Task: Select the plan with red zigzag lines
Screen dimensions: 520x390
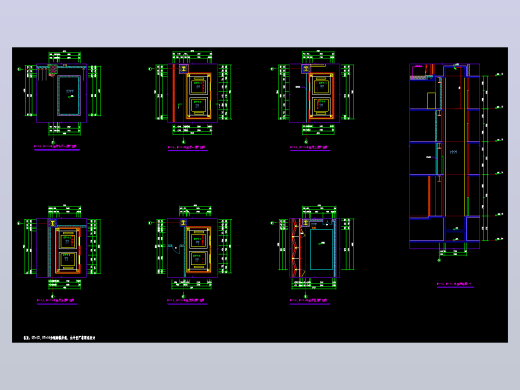Action: 313,251
